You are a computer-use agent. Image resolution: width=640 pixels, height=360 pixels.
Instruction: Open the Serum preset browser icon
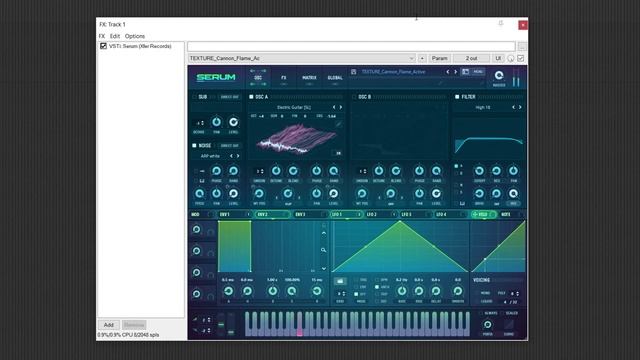466,72
